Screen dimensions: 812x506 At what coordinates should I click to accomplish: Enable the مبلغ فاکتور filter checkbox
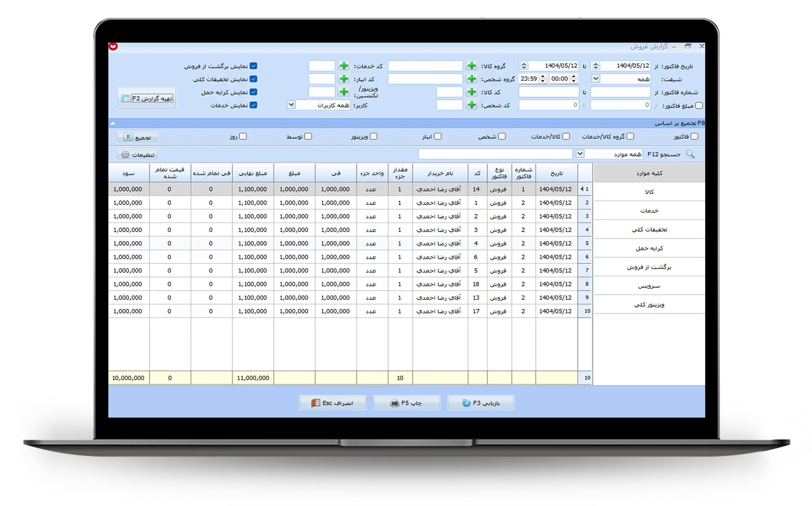699,106
